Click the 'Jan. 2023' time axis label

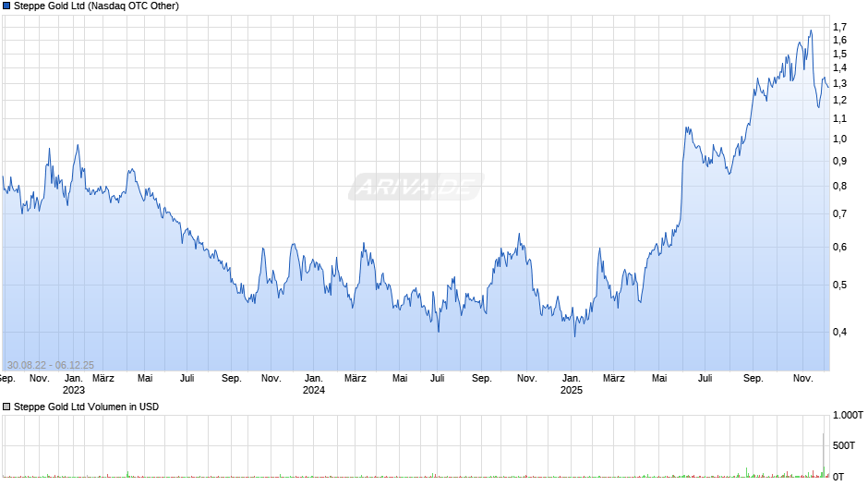pyautogui.click(x=74, y=384)
